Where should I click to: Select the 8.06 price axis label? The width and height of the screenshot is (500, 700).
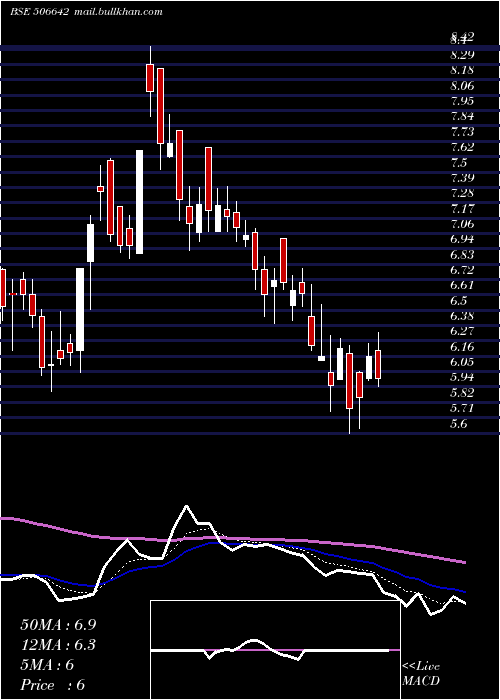tap(462, 86)
